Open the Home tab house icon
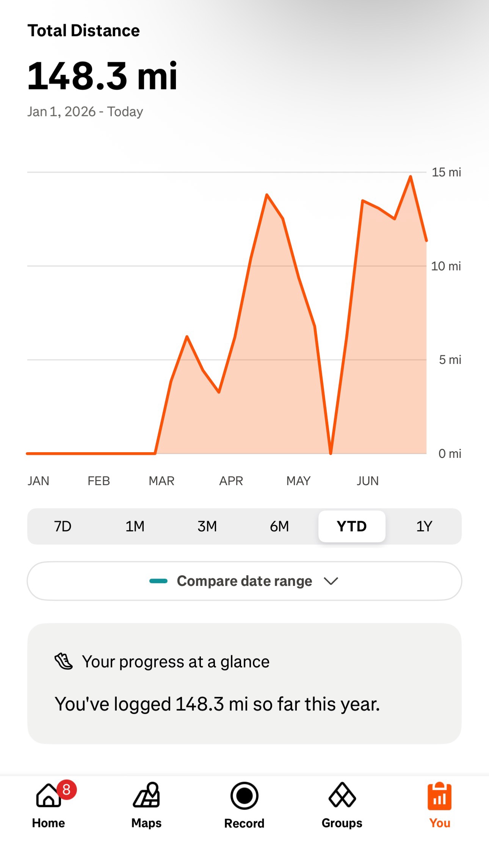The image size is (489, 868). pyautogui.click(x=49, y=795)
